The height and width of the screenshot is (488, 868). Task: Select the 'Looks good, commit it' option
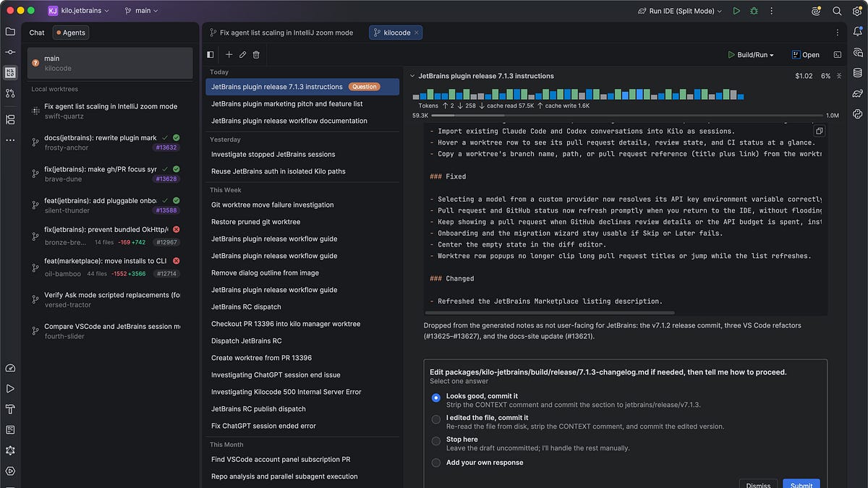tap(435, 397)
